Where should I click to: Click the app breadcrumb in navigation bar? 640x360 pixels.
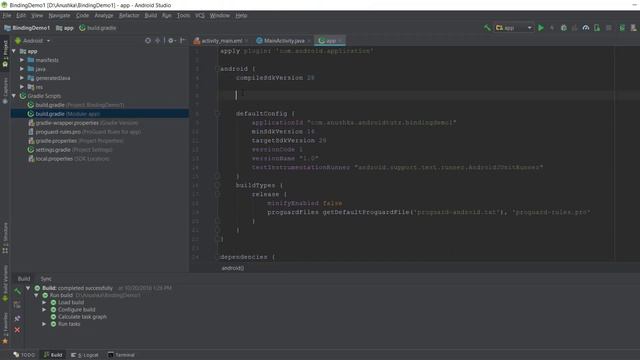64,28
